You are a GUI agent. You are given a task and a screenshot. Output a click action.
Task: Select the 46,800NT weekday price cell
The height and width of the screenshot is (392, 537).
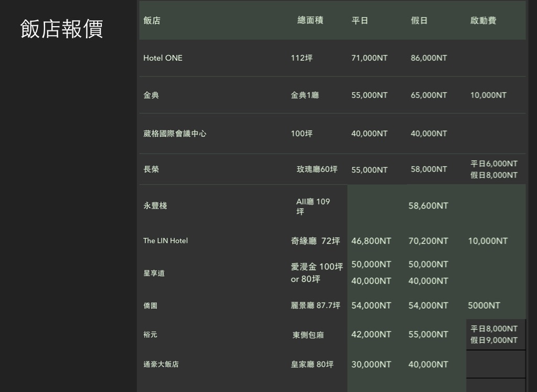371,241
